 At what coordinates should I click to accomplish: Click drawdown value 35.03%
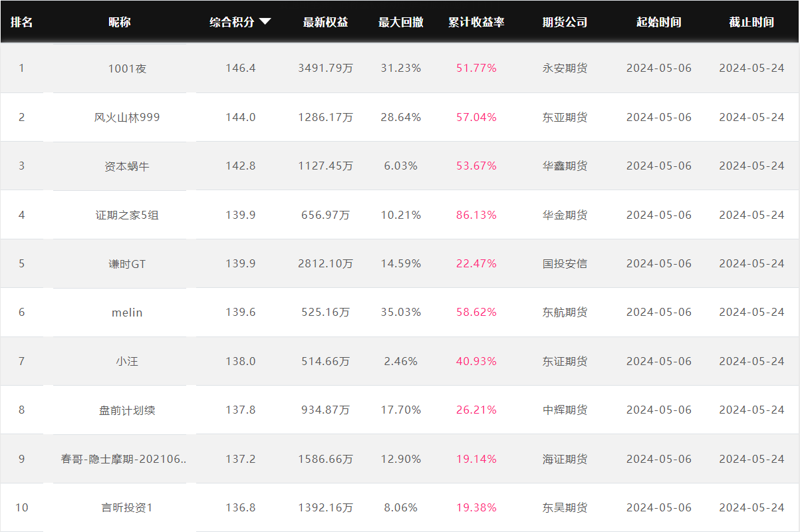(x=401, y=312)
